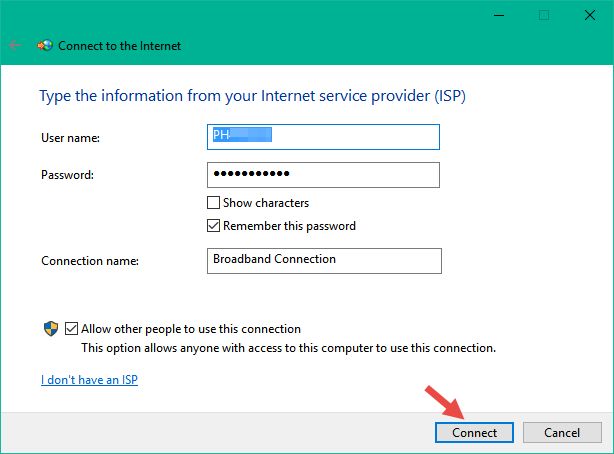
Task: Go back using the title bar arrow
Action: pos(14,45)
